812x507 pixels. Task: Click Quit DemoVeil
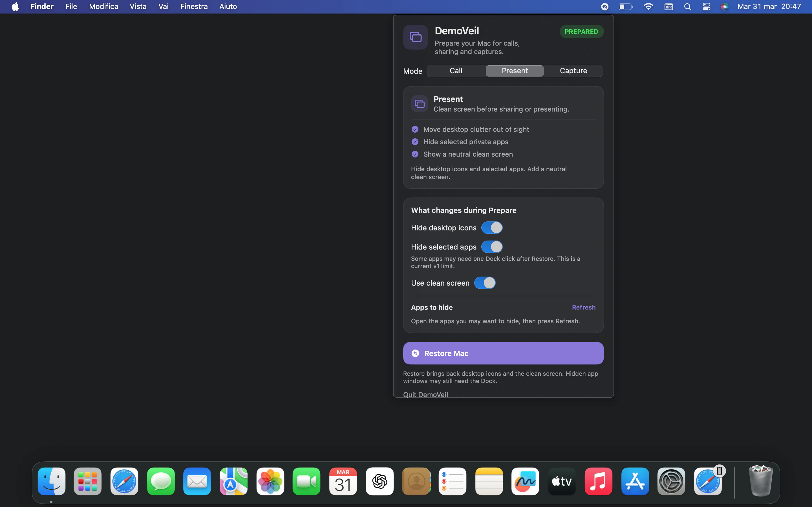[425, 394]
